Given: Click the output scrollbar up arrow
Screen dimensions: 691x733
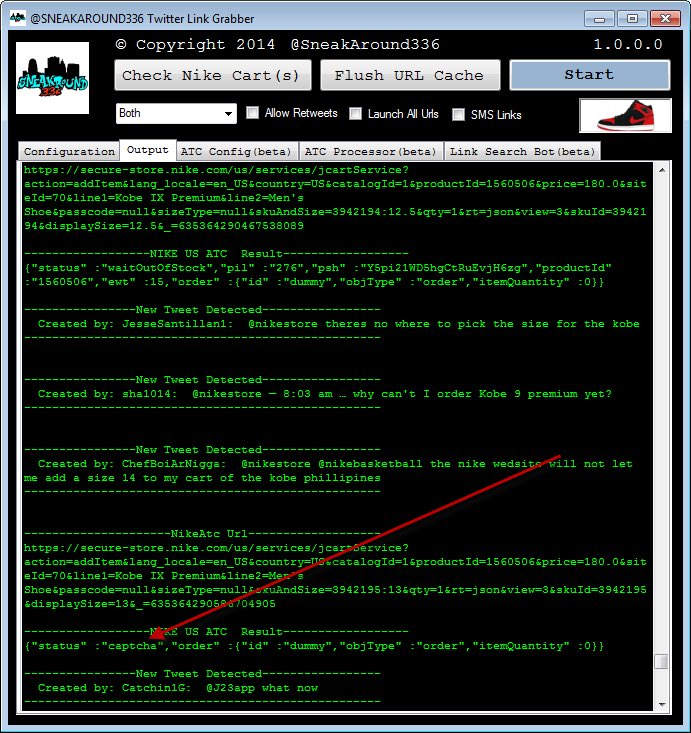Looking at the screenshot, I should 662,171.
